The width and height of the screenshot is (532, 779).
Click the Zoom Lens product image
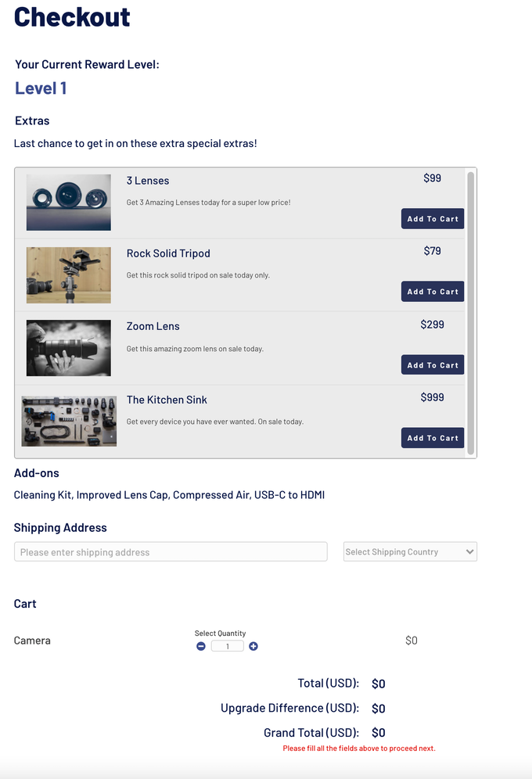click(x=69, y=348)
